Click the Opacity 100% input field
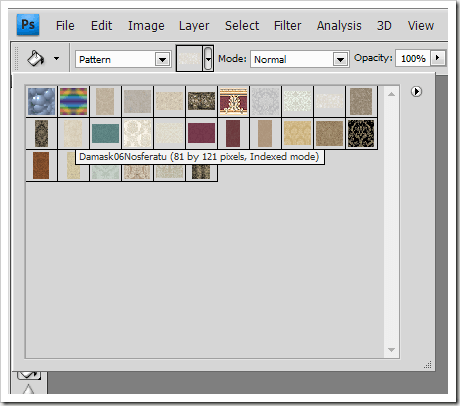 (x=413, y=58)
